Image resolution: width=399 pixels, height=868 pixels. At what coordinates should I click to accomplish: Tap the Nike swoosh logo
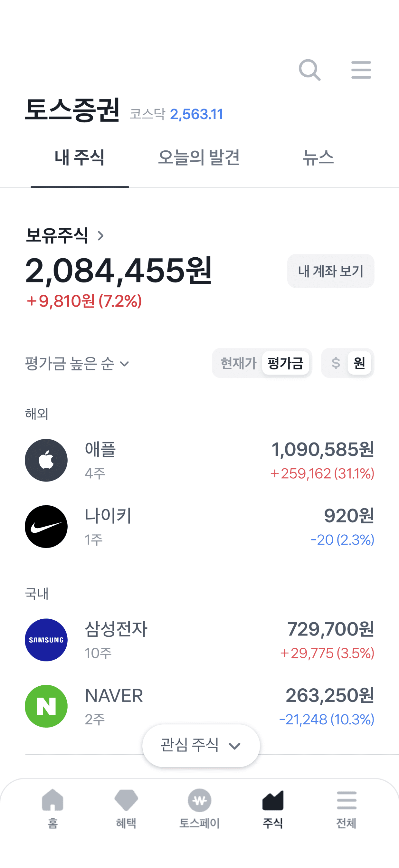click(46, 526)
